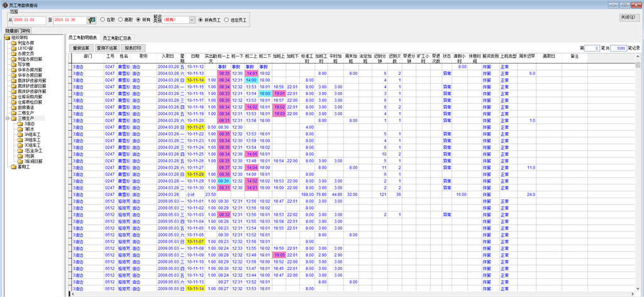Click the folder icon beside 3C组车工
Screen dimensions: 644x297
point(20,145)
